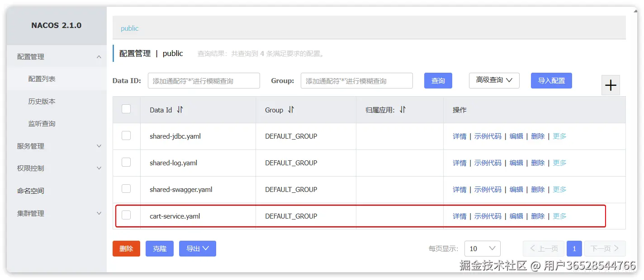Sort by Data Id column arrows
Screen dimensions: 644x280
tap(180, 110)
